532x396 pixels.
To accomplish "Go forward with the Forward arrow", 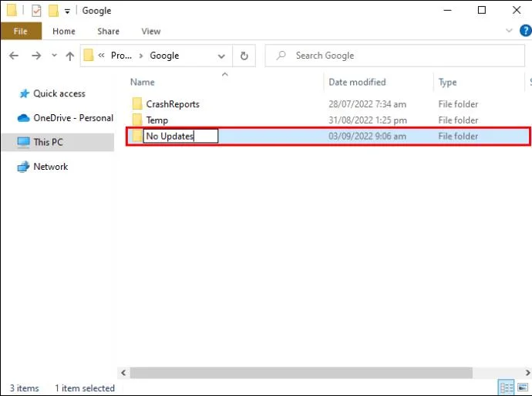I will tap(36, 56).
